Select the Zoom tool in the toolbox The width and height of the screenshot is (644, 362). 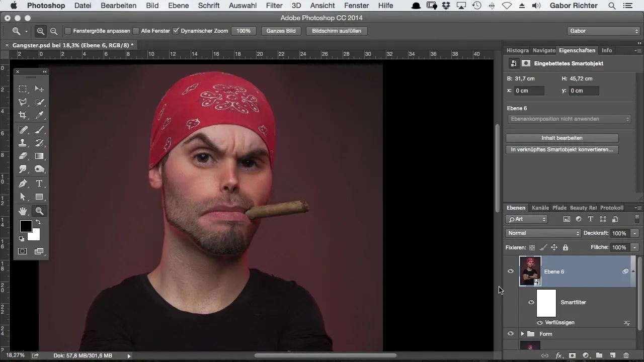(39, 211)
